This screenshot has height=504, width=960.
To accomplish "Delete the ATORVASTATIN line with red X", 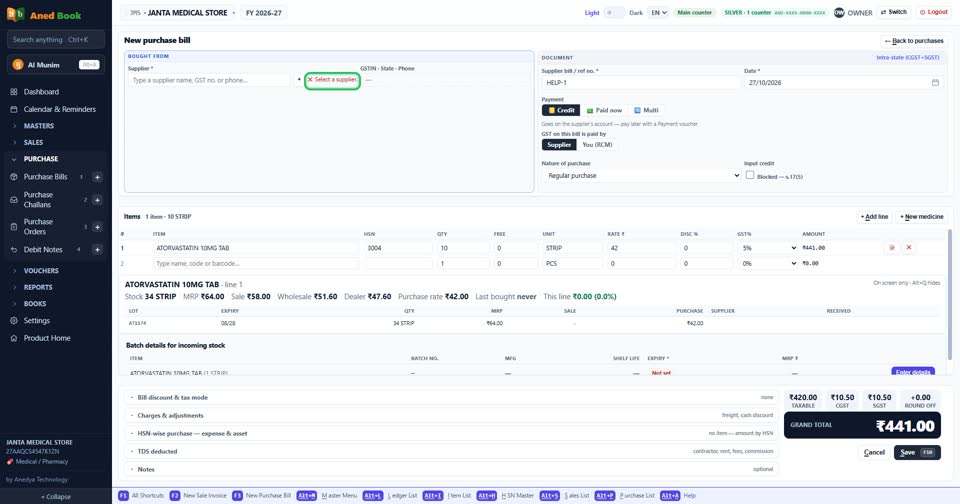I will [x=909, y=247].
